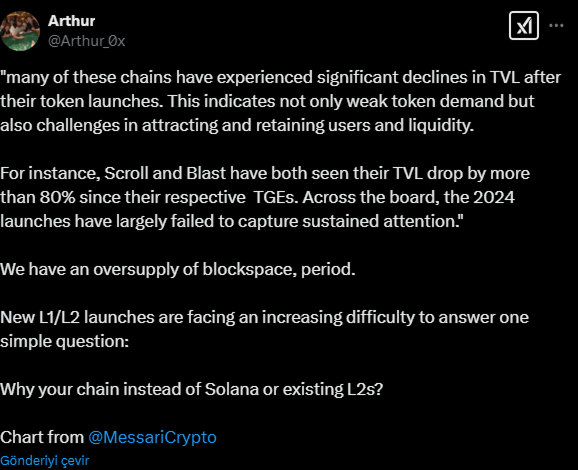Click the @Arthur_0x handle
Viewport: 578px width, 470px height.
point(87,41)
